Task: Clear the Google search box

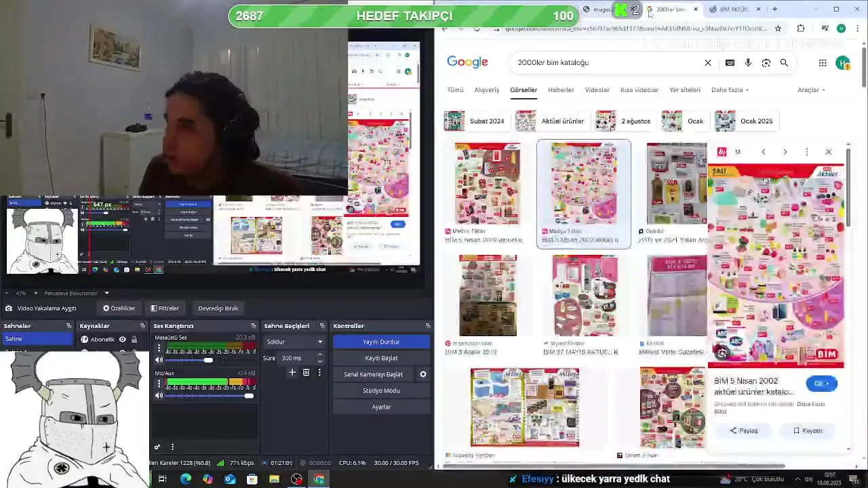Action: click(708, 63)
